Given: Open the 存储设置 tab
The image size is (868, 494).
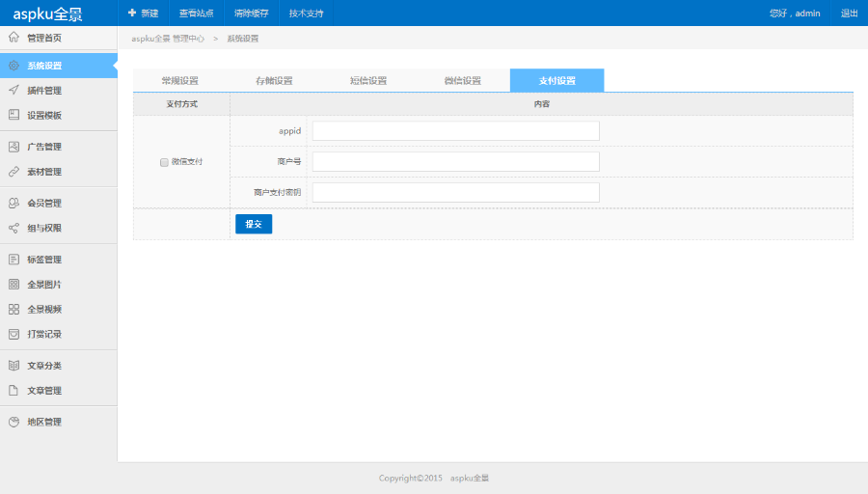Looking at the screenshot, I should tap(274, 81).
